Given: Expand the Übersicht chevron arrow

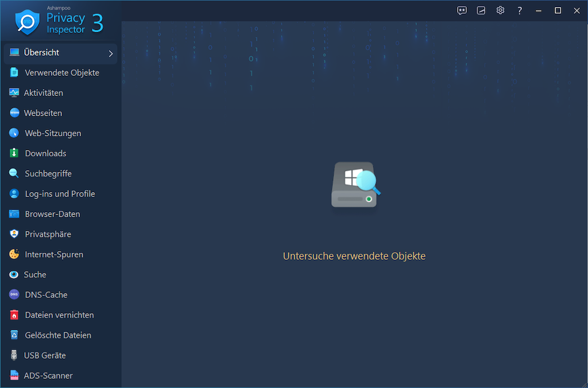Looking at the screenshot, I should [x=111, y=53].
